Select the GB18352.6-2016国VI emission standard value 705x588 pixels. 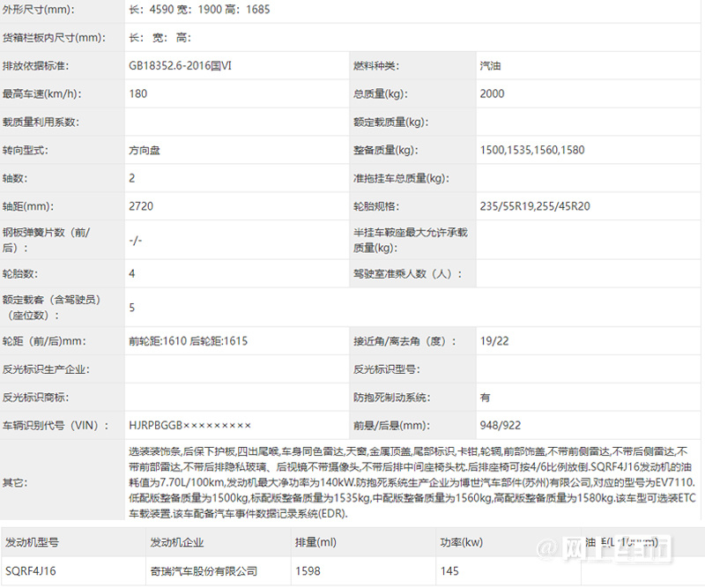coord(180,66)
